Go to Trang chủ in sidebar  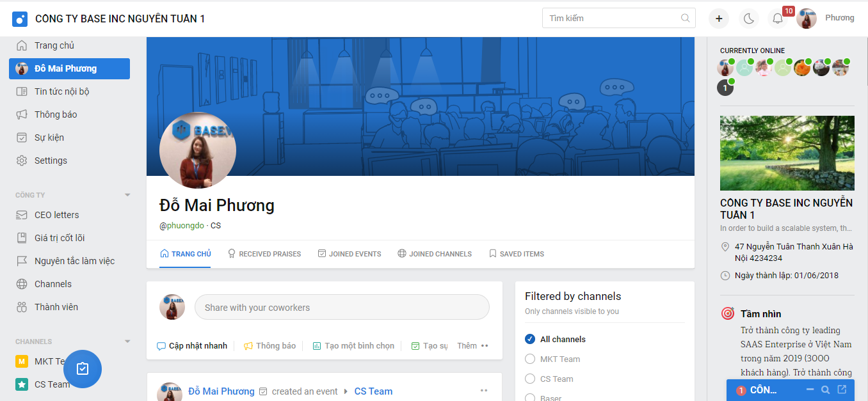tap(54, 45)
